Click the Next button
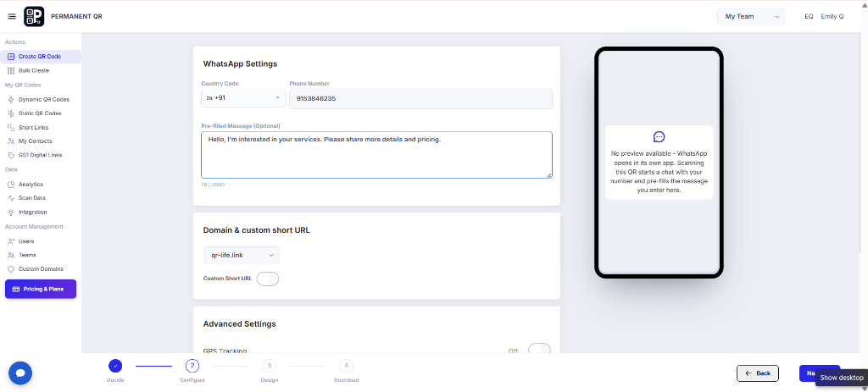Screen dimensions: 868x392 point(820,373)
